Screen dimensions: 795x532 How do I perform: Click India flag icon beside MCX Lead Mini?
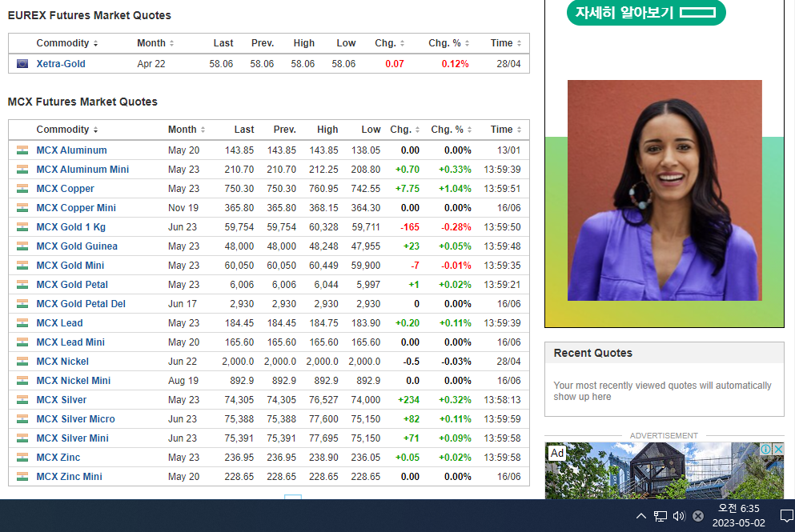pyautogui.click(x=22, y=343)
